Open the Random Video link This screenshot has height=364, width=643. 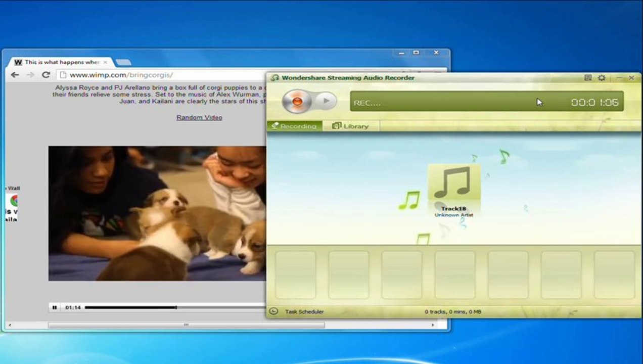[x=199, y=117]
